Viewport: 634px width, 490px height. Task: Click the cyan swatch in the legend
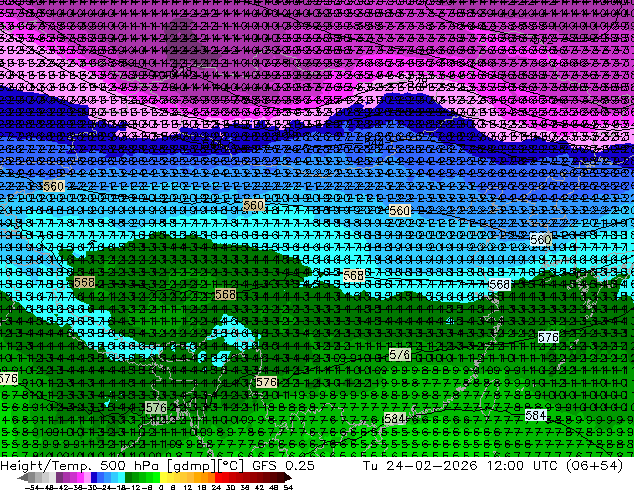point(121,477)
